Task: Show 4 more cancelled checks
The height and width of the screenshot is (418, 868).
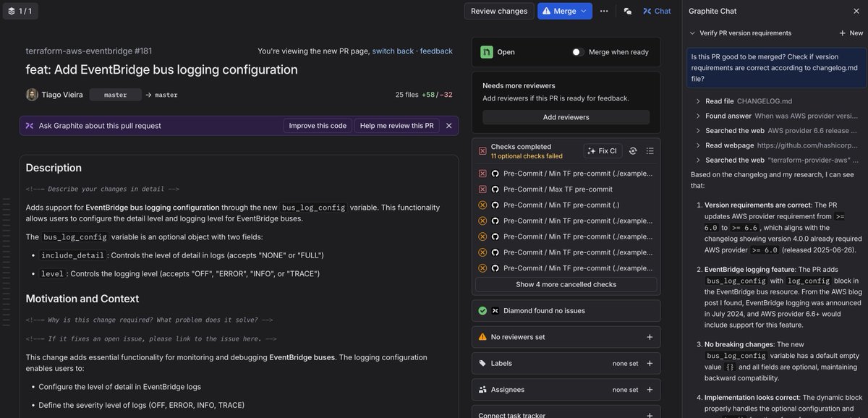Action: tap(566, 284)
